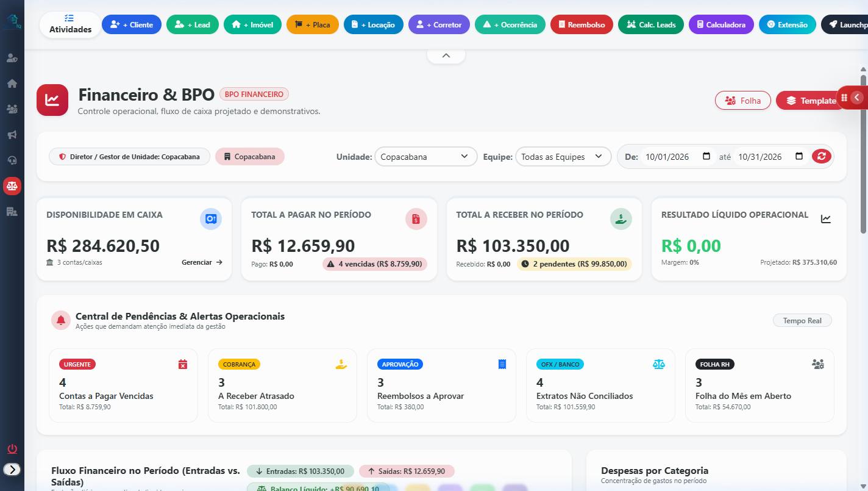
Task: Collapse the top shortcut bar chevron
Action: point(446,56)
